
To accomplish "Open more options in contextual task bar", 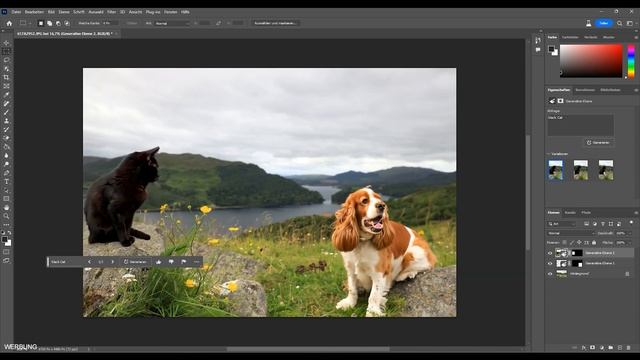I will pos(196,262).
